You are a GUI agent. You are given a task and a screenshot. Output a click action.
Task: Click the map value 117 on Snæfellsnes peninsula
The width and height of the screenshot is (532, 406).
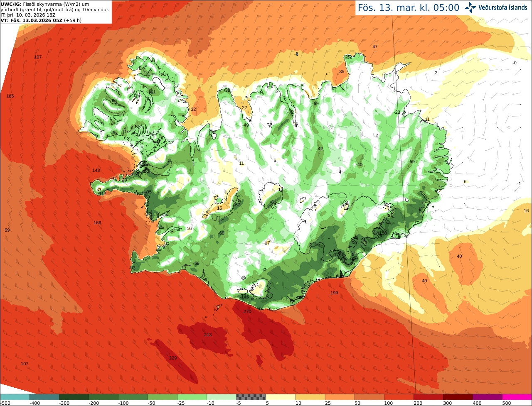(102, 193)
